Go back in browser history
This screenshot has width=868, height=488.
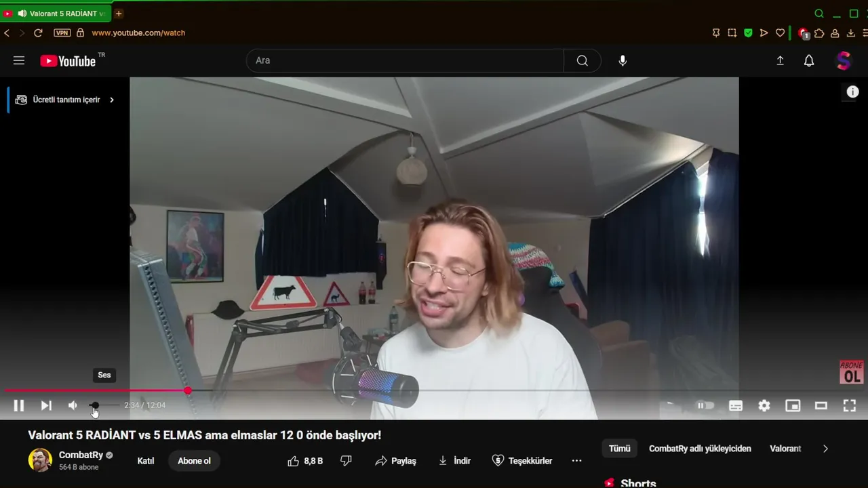7,33
